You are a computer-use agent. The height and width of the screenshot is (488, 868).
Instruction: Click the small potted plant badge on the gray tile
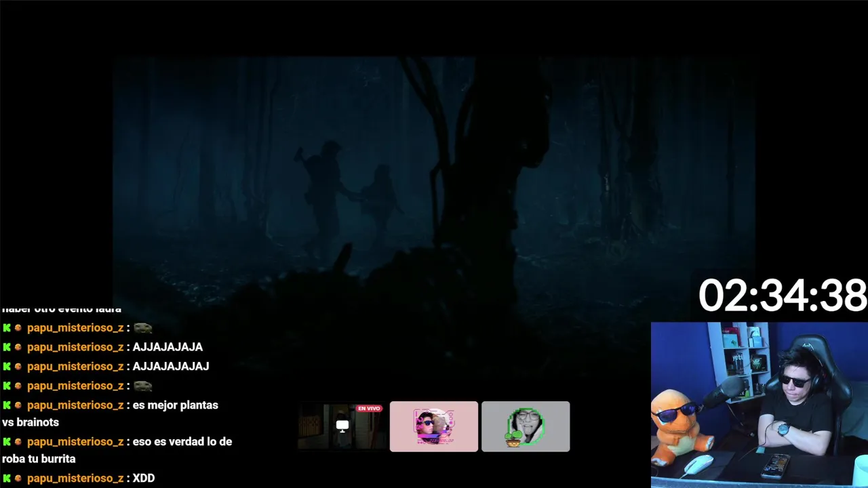coord(513,439)
